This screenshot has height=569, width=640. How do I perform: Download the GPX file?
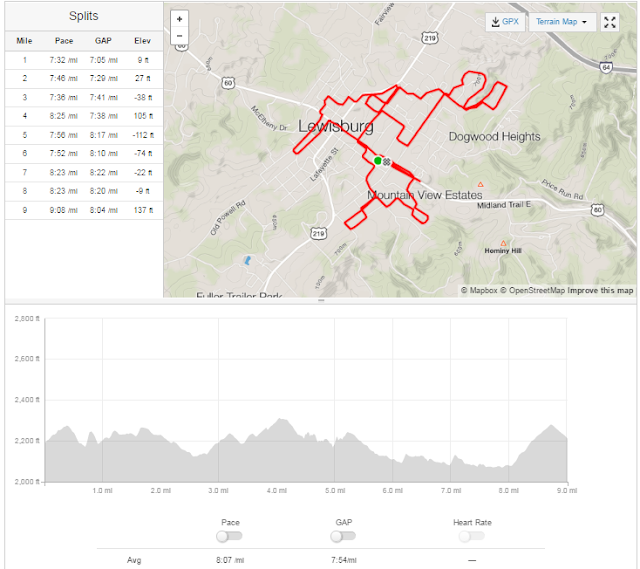tap(504, 21)
